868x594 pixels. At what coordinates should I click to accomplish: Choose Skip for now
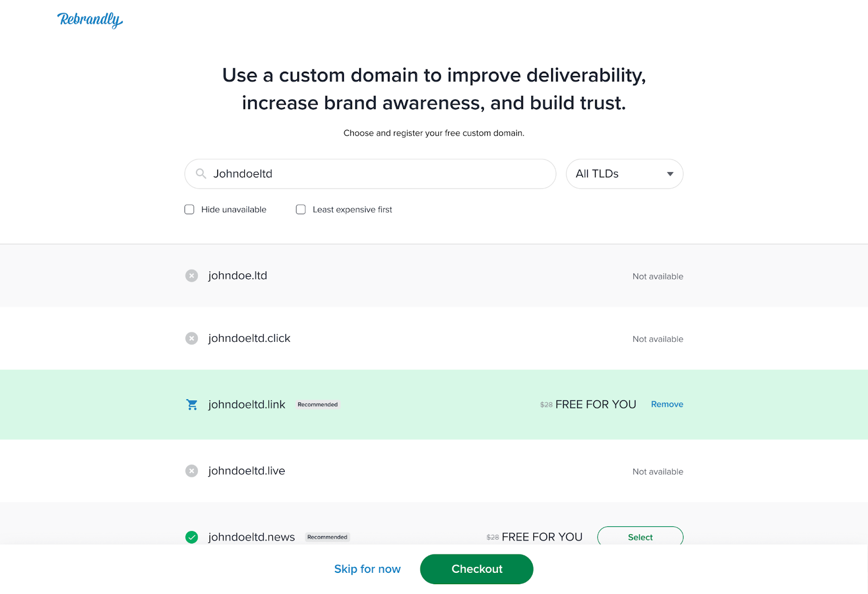click(x=367, y=569)
